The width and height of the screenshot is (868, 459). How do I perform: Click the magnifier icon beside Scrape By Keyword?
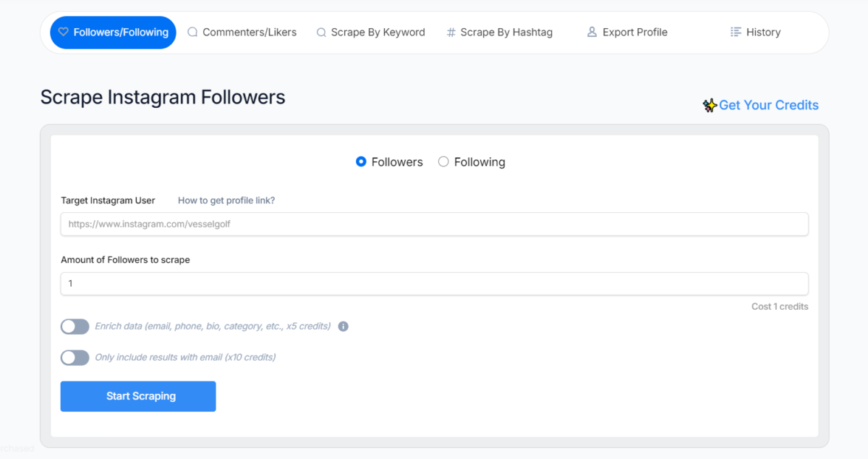click(x=321, y=33)
